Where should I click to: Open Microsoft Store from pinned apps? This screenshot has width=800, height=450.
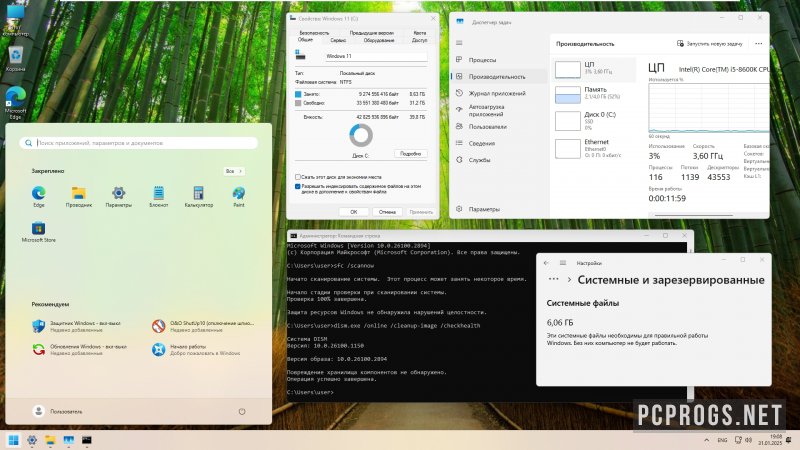[39, 232]
